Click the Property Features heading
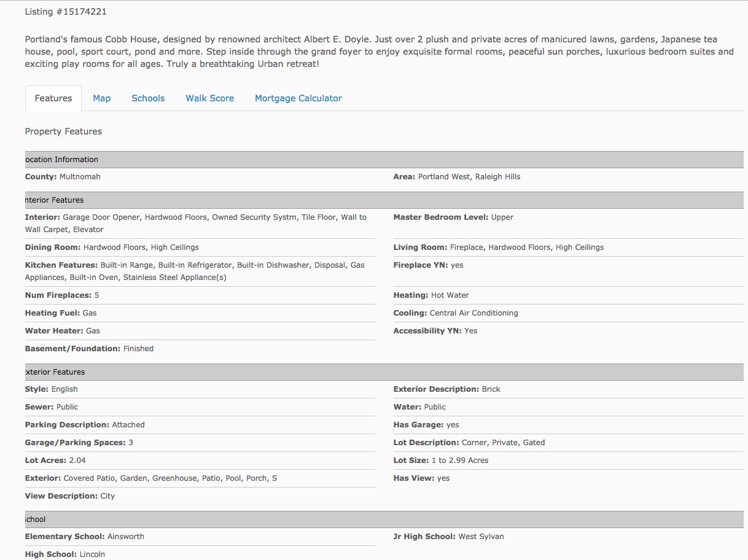This screenshot has height=560, width=748. point(63,131)
